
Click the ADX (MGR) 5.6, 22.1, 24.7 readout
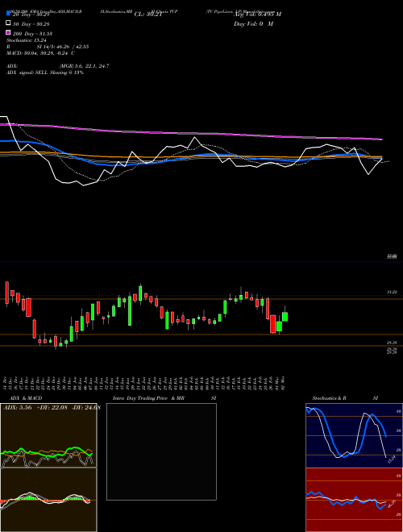pos(58,66)
